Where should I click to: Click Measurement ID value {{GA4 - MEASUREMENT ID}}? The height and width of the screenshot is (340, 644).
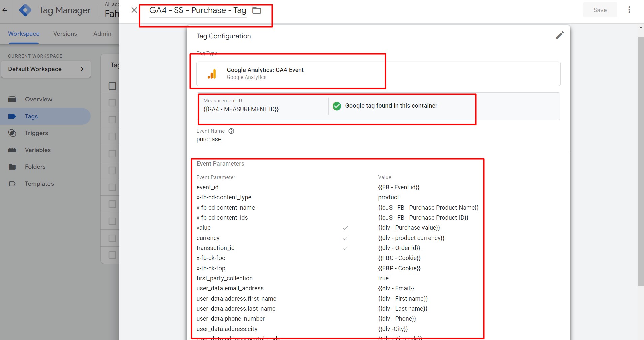[x=241, y=109]
